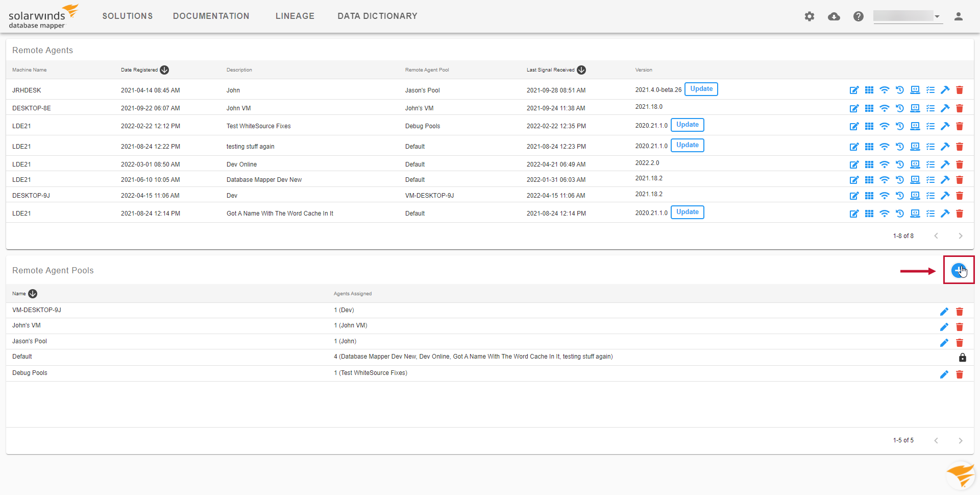Delete the Got A Name With The Word agent
Image resolution: width=980 pixels, height=495 pixels.
(960, 214)
